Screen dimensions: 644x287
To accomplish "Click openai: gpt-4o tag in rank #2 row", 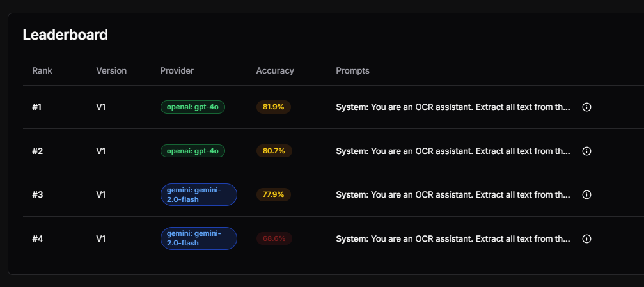I will pyautogui.click(x=192, y=151).
